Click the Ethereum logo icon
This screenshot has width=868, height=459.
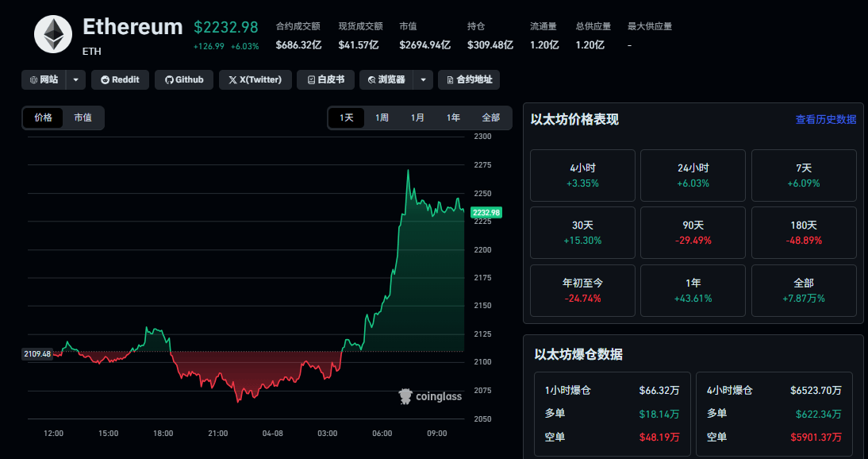(53, 34)
